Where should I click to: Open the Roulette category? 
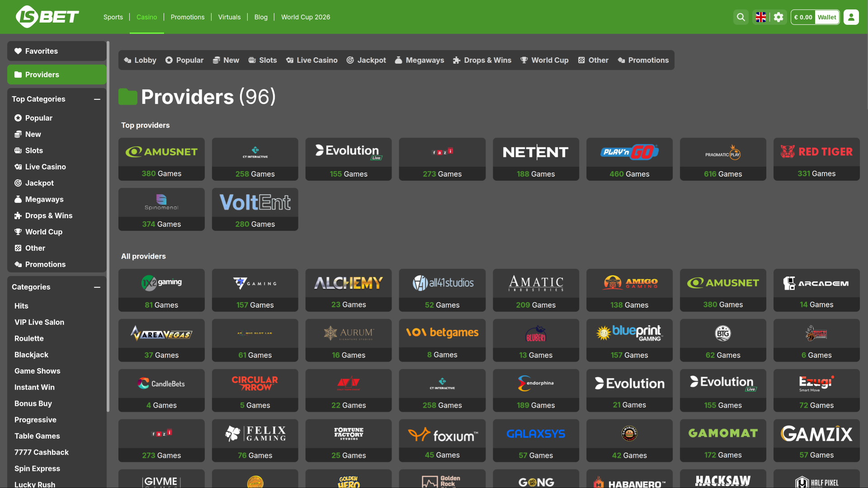click(x=57, y=338)
